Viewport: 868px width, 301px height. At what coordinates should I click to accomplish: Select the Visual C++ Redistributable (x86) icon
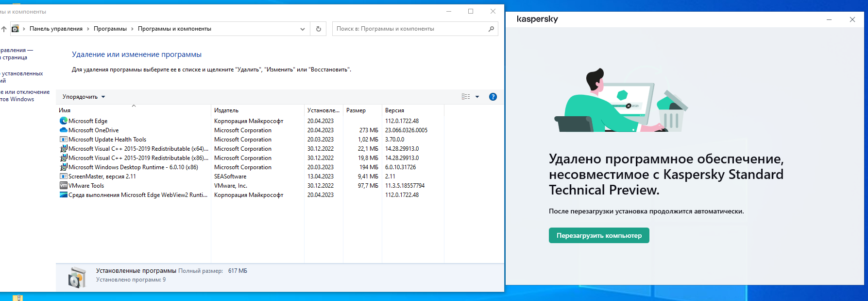pos(64,158)
